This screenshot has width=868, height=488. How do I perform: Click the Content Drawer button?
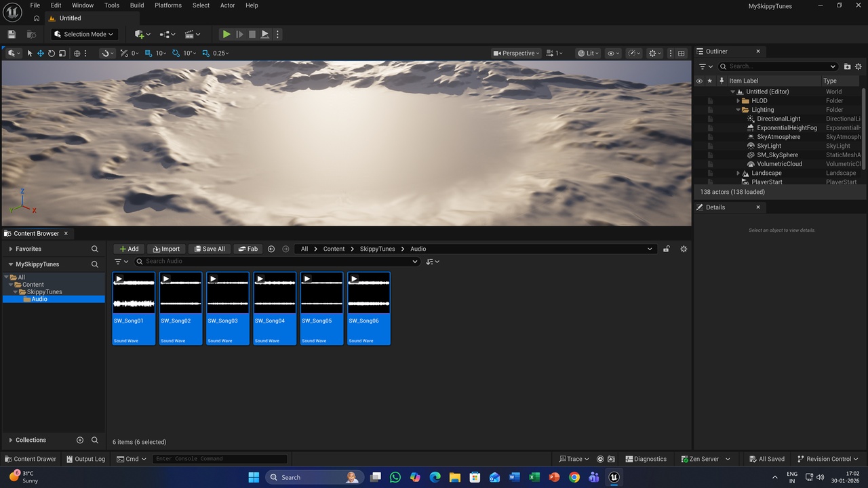[x=31, y=459]
